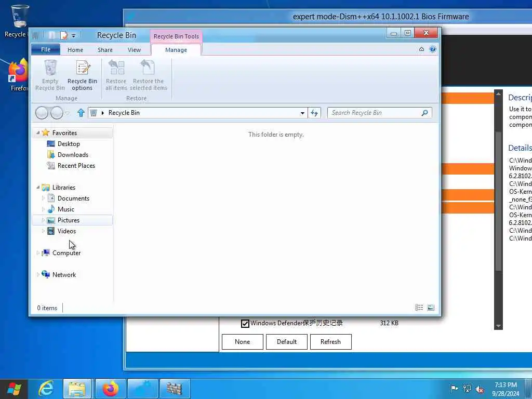532x399 pixels.
Task: Click New folder quick access icon
Action: point(51,35)
